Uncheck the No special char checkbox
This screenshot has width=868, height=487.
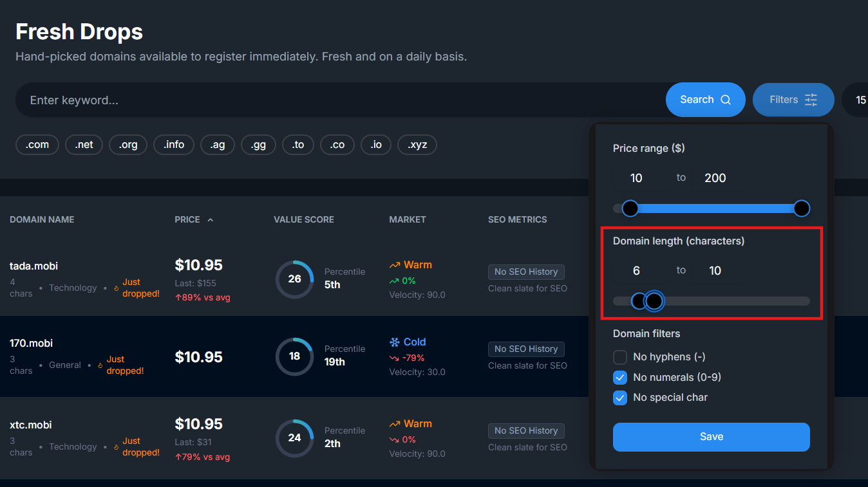pos(620,398)
